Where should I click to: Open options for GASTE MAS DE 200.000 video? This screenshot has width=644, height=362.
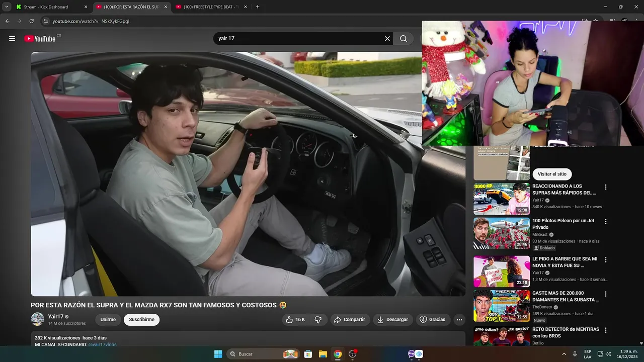click(606, 294)
